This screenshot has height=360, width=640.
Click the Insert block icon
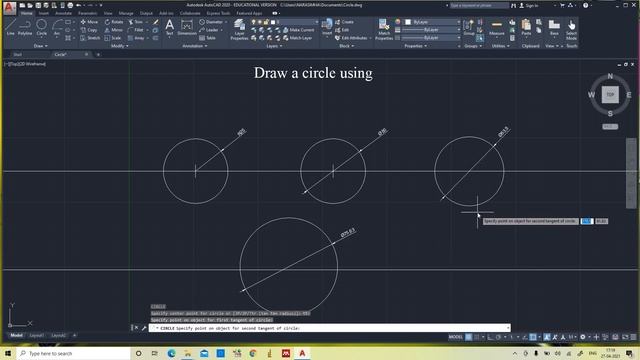pyautogui.click(x=327, y=28)
